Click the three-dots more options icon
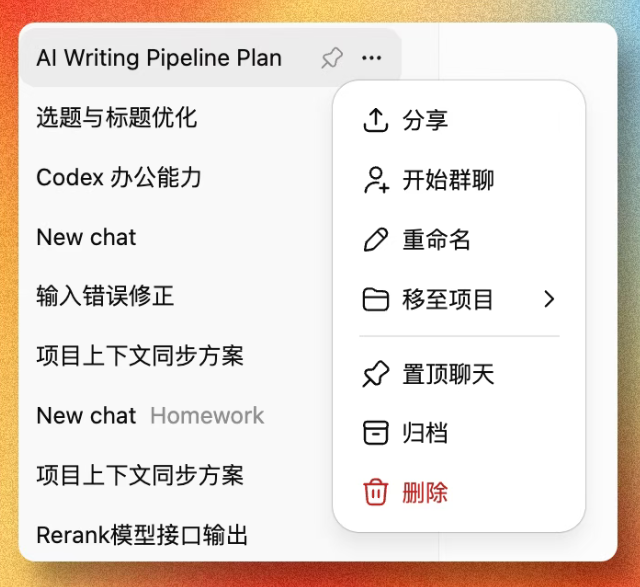Image resolution: width=640 pixels, height=587 pixels. (x=371, y=58)
